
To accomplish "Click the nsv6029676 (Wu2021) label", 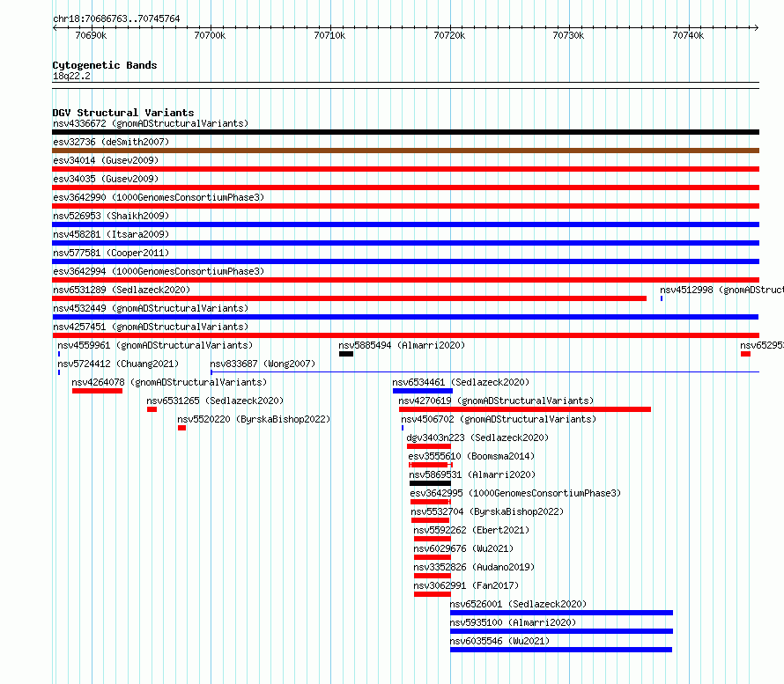I will point(463,548).
